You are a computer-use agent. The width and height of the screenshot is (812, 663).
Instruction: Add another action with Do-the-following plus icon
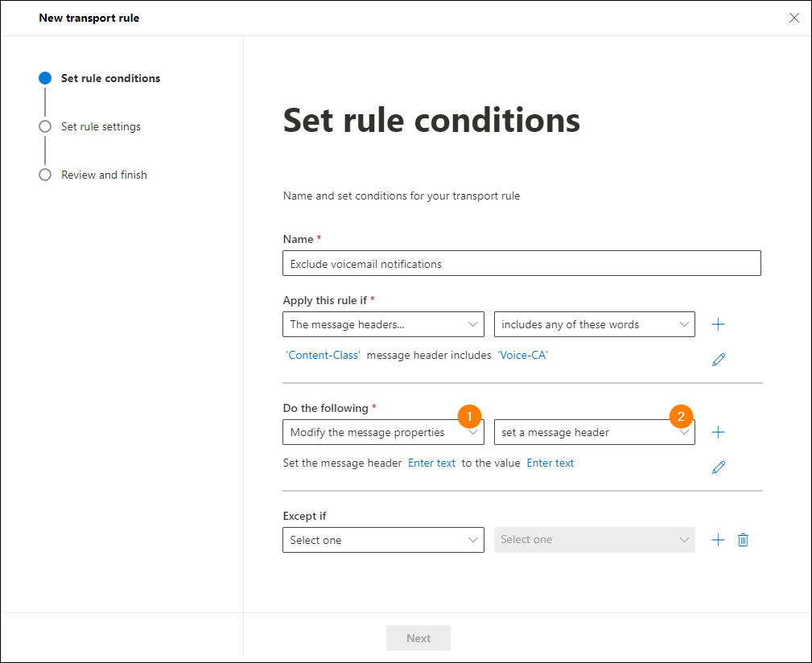[x=719, y=432]
